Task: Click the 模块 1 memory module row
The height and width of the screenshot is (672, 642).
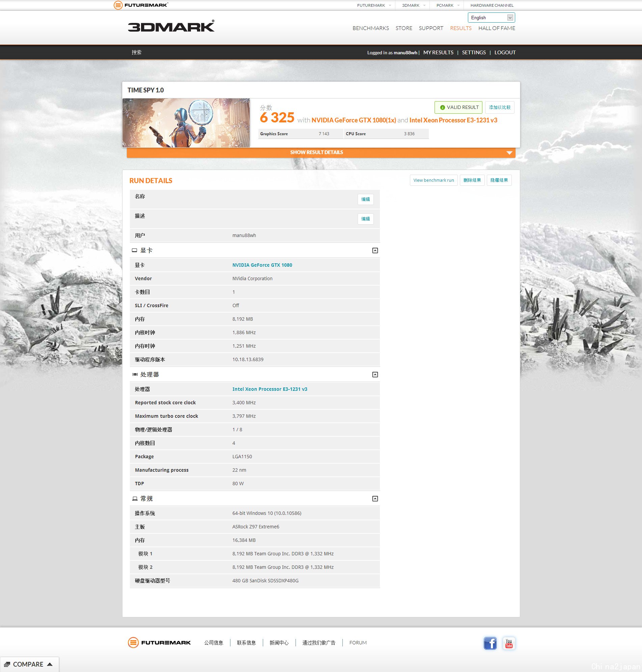Action: pyautogui.click(x=255, y=554)
